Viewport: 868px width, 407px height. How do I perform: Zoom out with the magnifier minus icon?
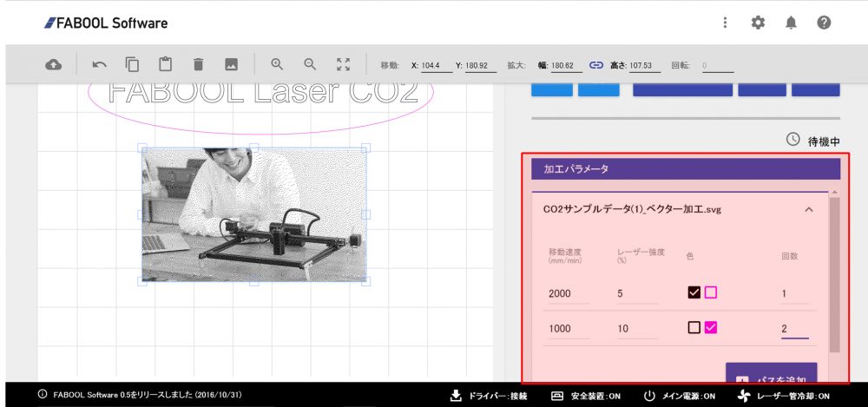pos(310,64)
